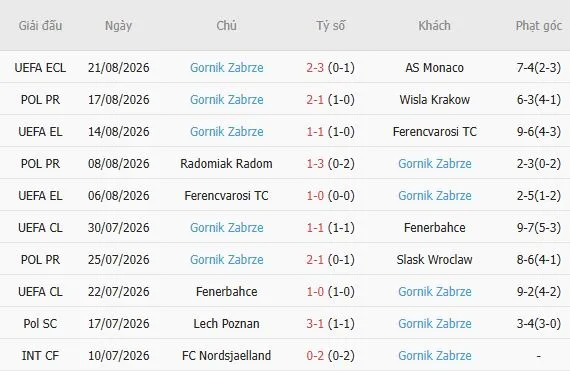Click the Fenerbahce home team on 22/07/2026

(x=226, y=292)
